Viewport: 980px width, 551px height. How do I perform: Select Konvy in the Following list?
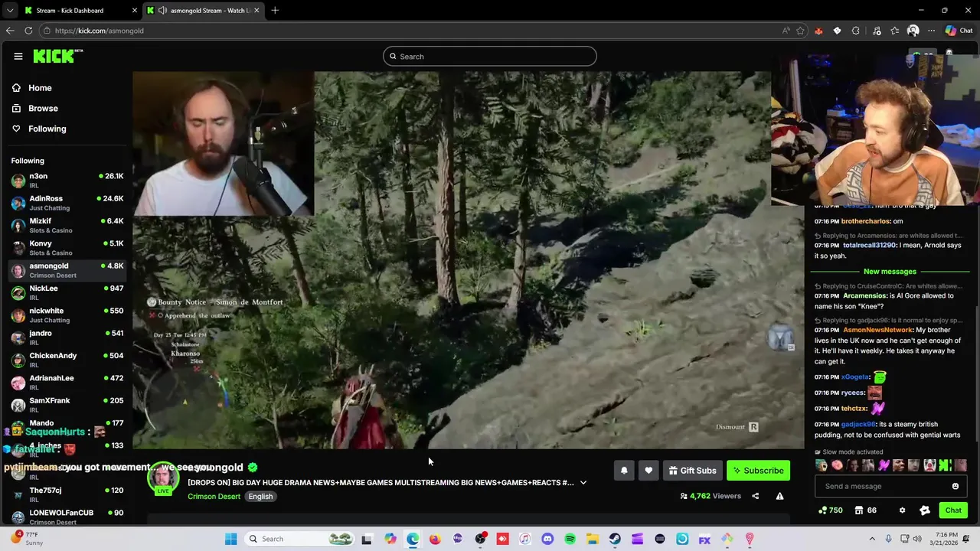tap(67, 248)
